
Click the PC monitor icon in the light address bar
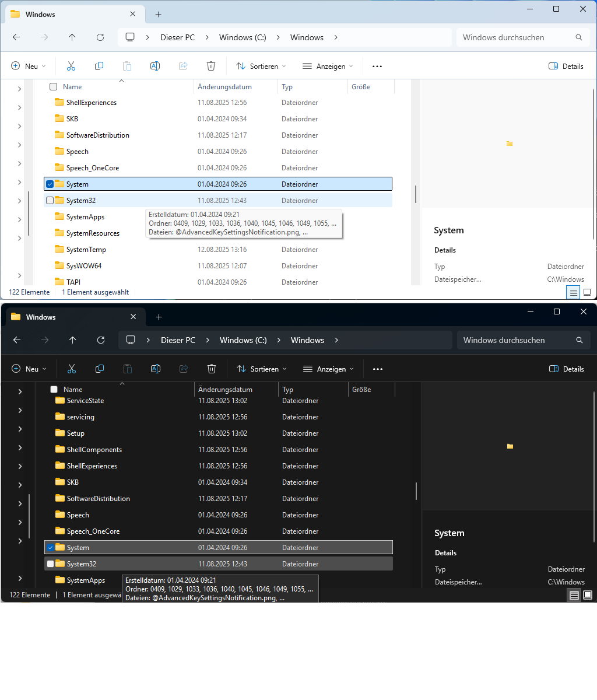tap(130, 37)
